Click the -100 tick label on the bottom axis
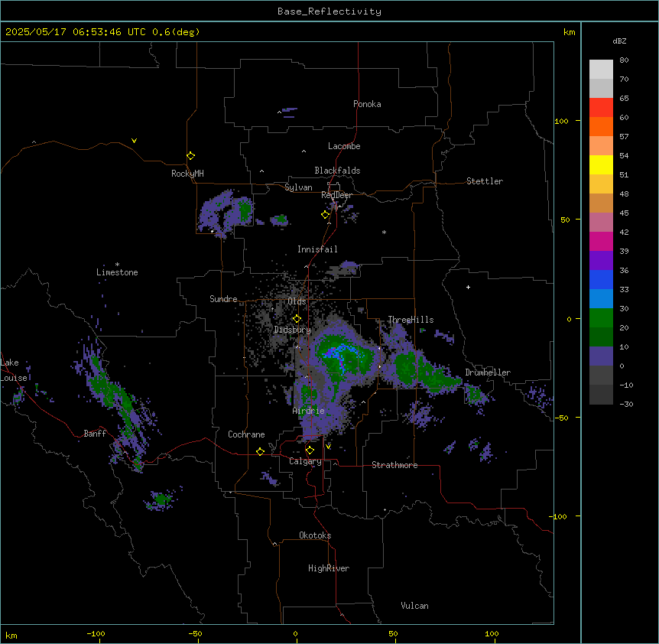The width and height of the screenshot is (659, 644). coord(96,633)
